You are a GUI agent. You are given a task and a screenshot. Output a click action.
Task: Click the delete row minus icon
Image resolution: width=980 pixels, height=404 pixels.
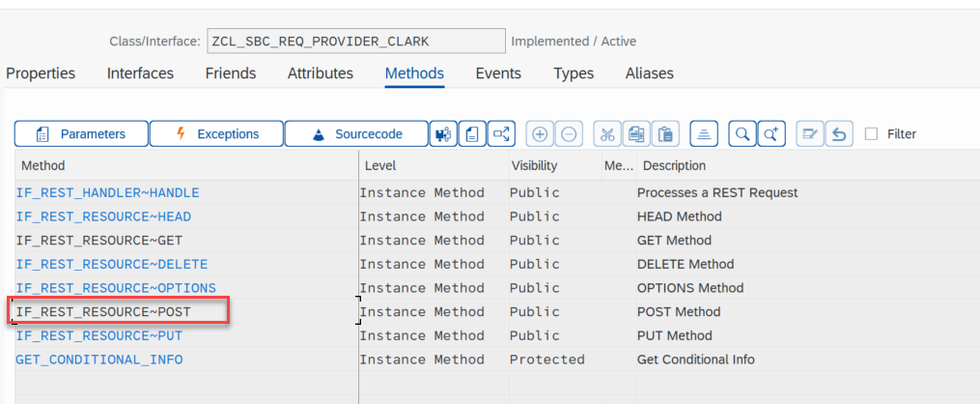point(568,133)
